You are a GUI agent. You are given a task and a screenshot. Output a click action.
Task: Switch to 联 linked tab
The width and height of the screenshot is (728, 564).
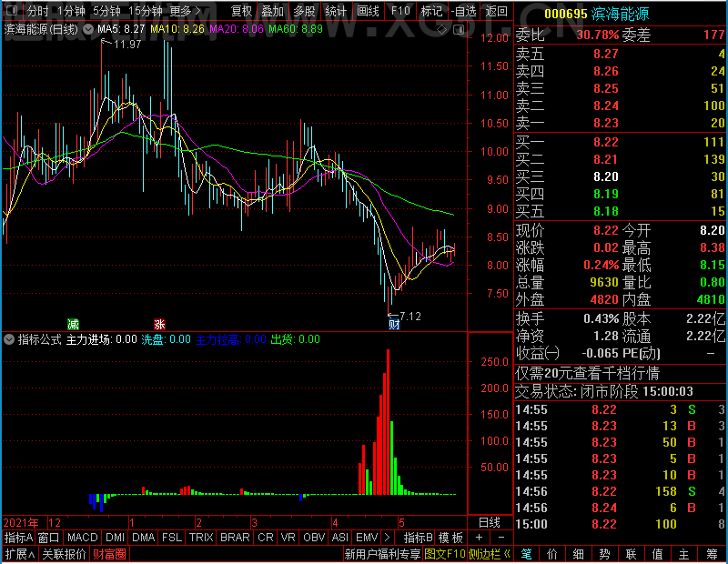631,554
